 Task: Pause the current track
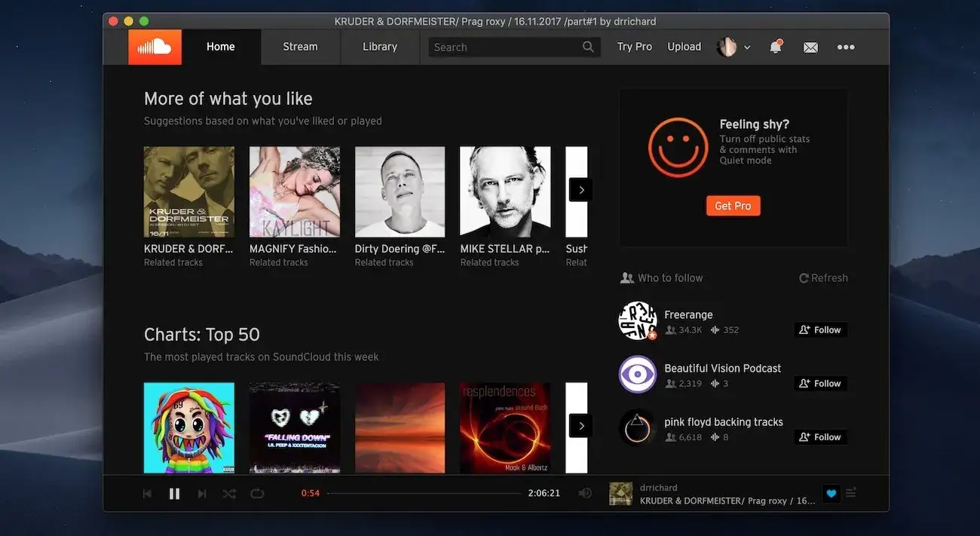(174, 494)
